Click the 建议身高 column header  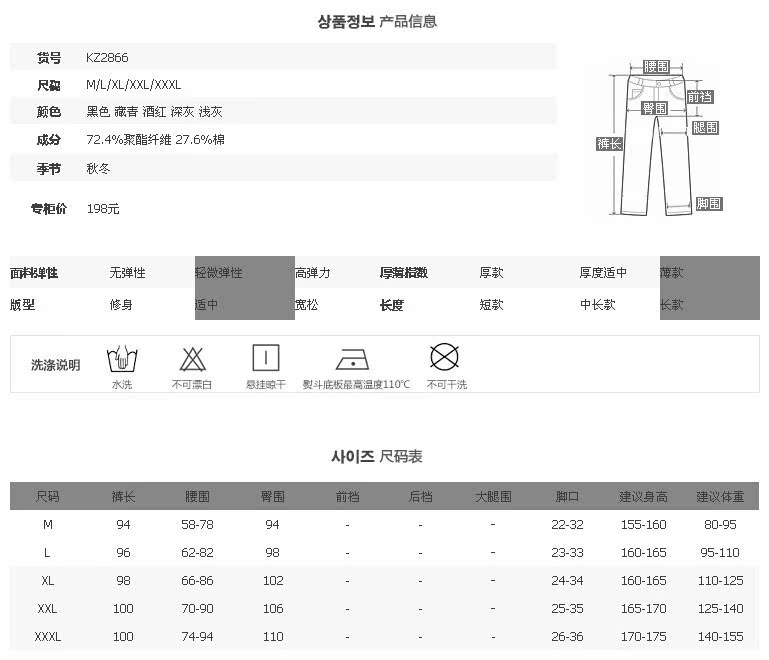click(x=643, y=496)
